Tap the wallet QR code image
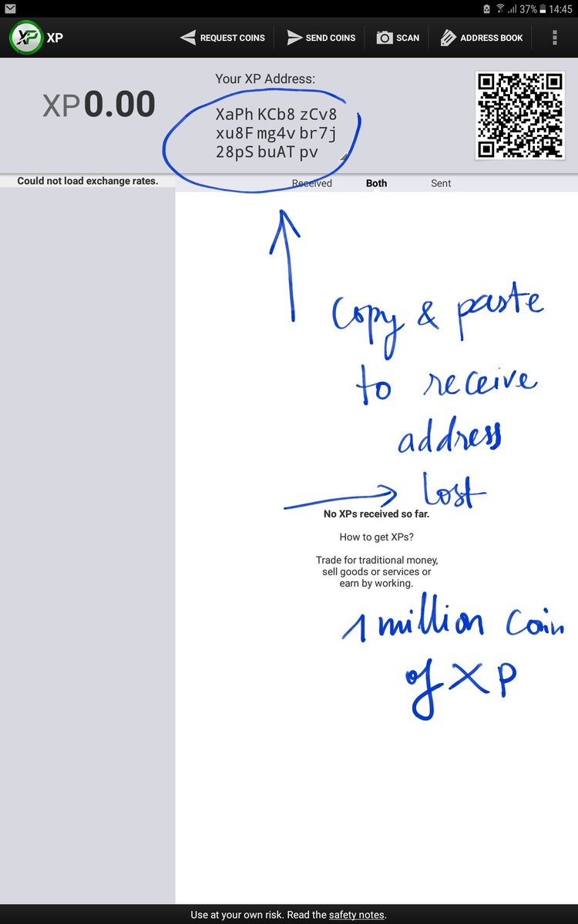 point(520,115)
